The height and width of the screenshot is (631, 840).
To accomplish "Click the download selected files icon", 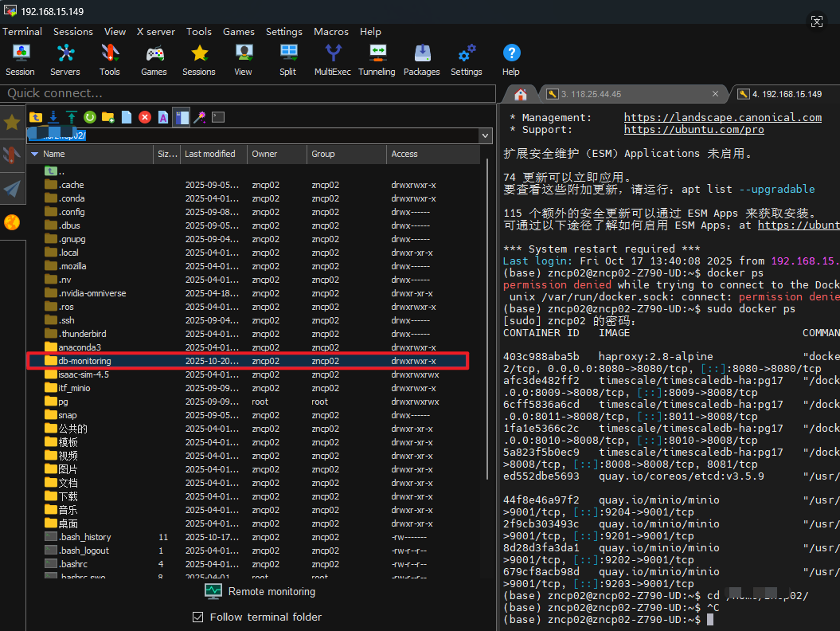I will pyautogui.click(x=53, y=117).
